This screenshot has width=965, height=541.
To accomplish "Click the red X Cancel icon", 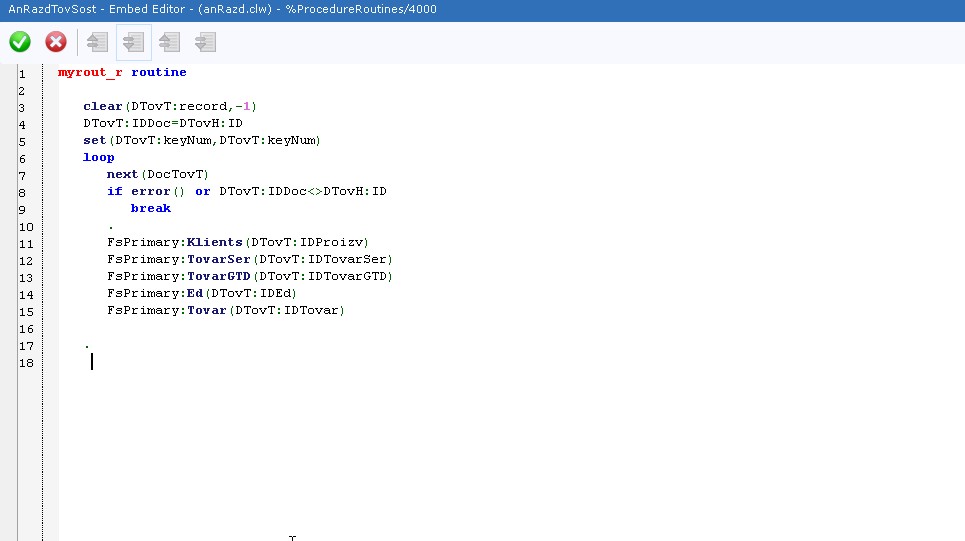I will tap(56, 42).
